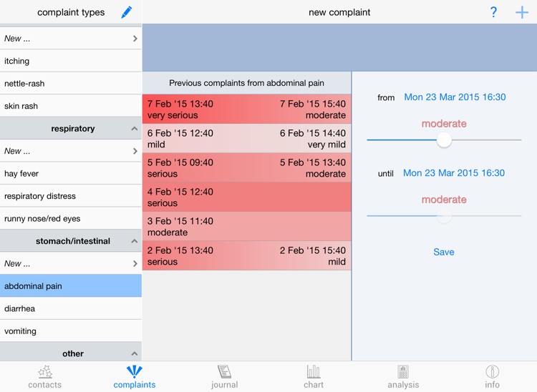Open the analysis tab

click(403, 376)
